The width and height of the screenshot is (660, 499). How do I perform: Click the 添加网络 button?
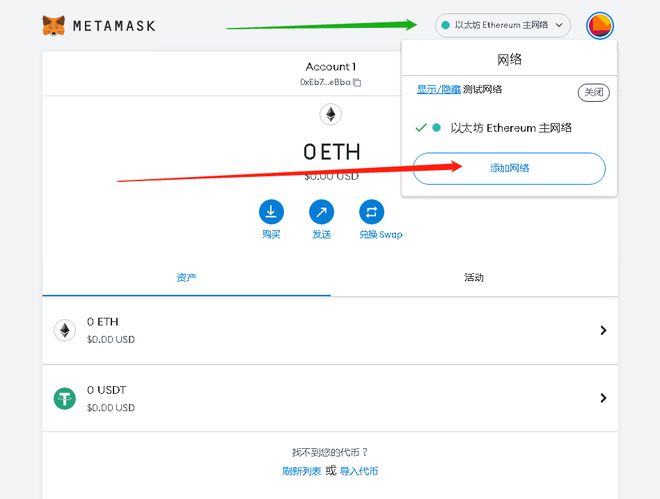pos(509,168)
